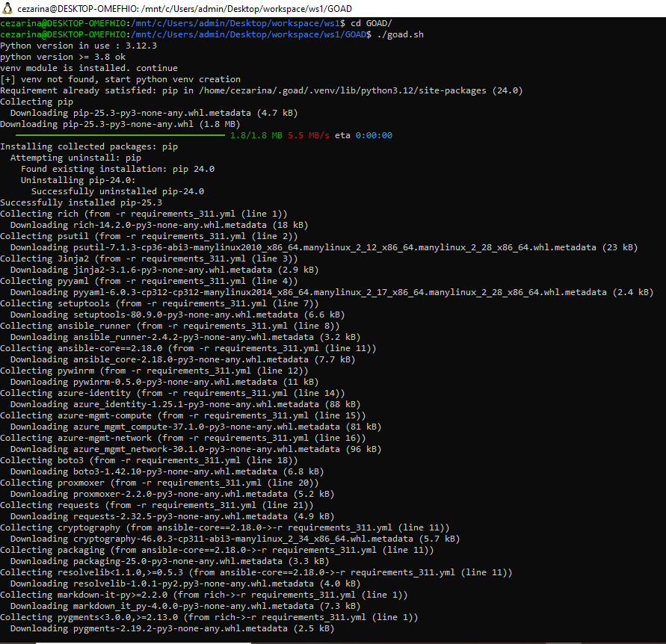Image resolution: width=666 pixels, height=644 pixels.
Task: Click the 'Uninstalling pip-24.0:' line
Action: tap(78, 180)
